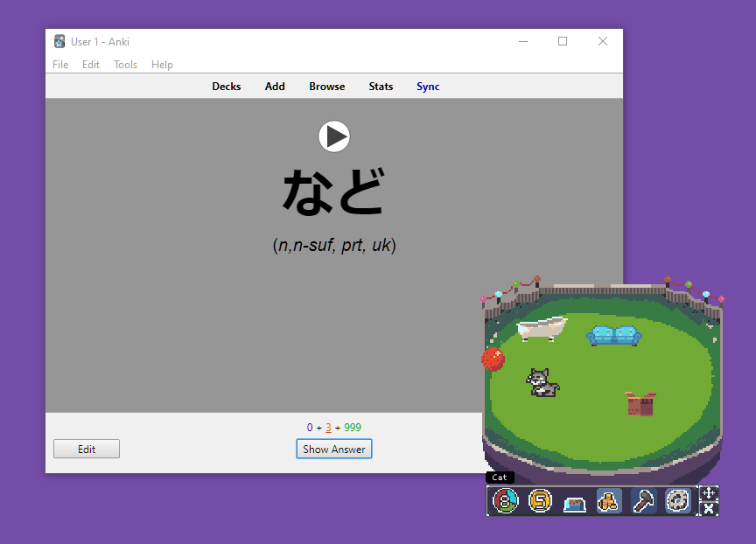Click the blue 0 new card count
This screenshot has height=544, width=756.
tap(310, 428)
